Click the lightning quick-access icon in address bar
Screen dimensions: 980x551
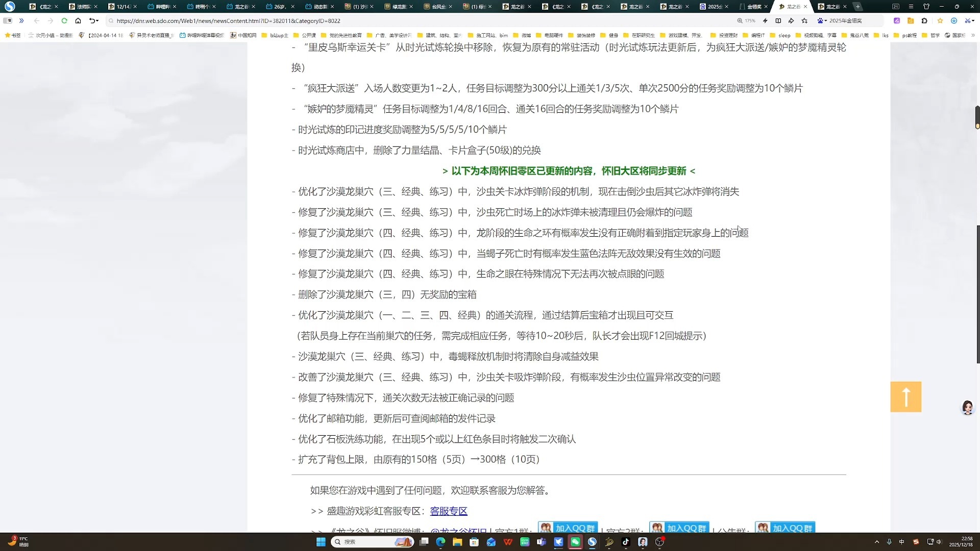pyautogui.click(x=765, y=21)
